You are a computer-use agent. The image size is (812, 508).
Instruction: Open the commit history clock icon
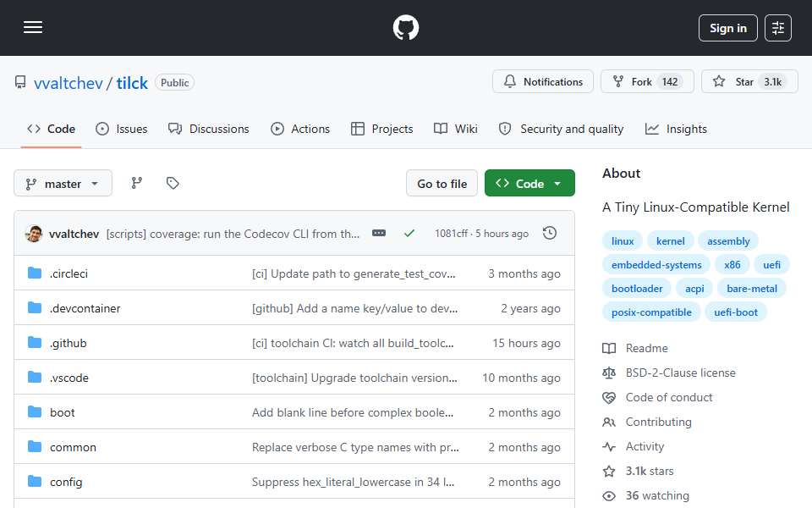click(550, 234)
